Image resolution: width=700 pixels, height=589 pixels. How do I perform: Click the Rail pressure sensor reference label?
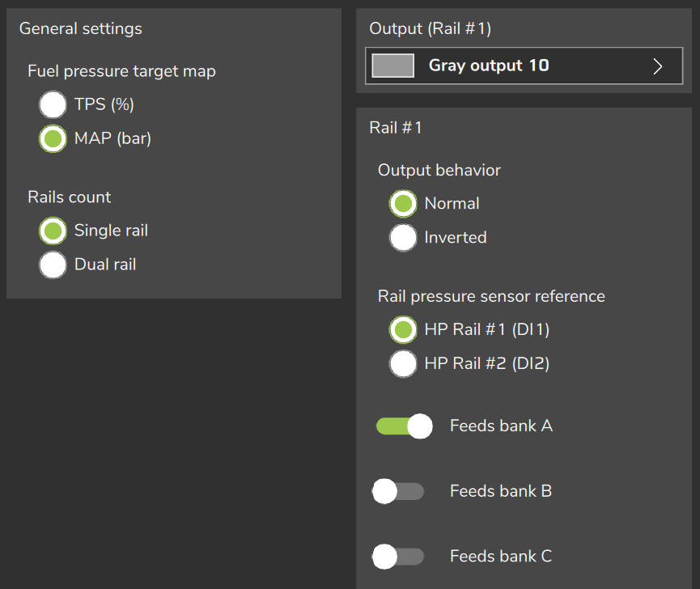click(491, 297)
